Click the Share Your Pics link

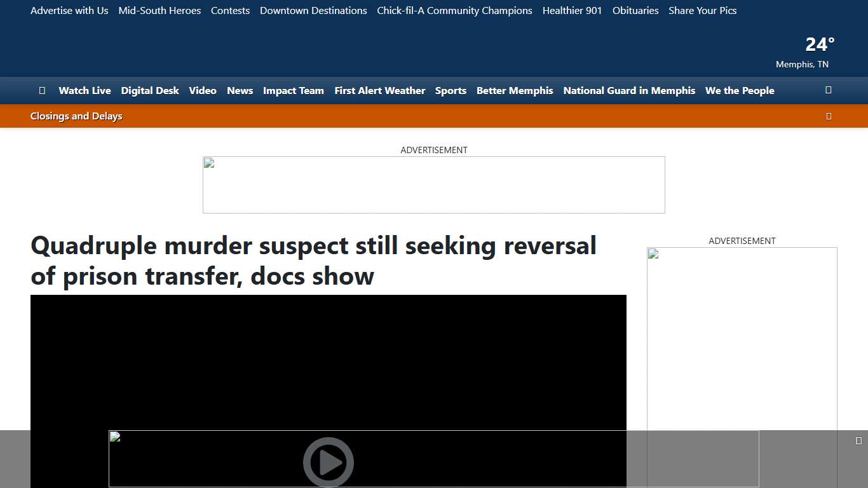tap(702, 10)
